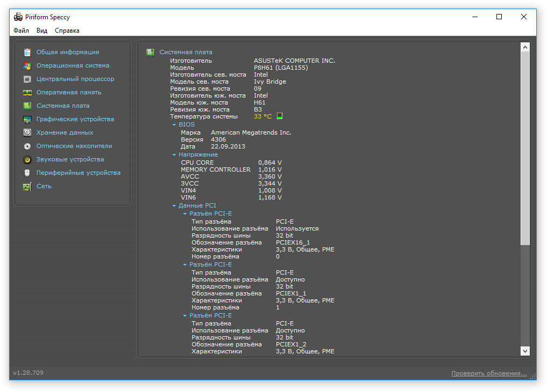Collapse Разъём PCI-E section for PCIEX16_1
548x392 pixels.
[x=185, y=213]
